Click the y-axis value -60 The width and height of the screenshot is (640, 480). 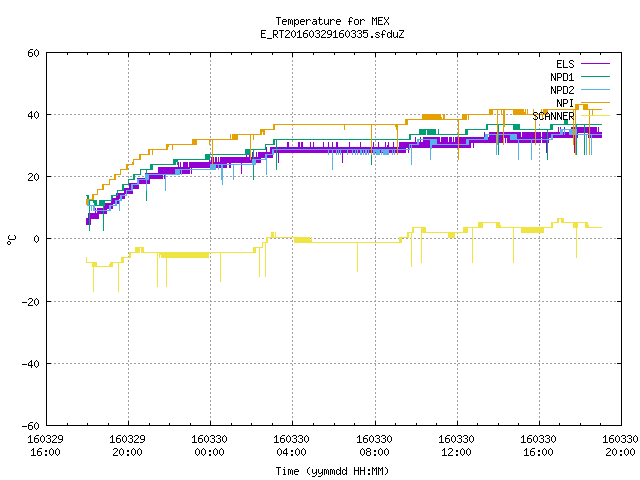pos(31,426)
